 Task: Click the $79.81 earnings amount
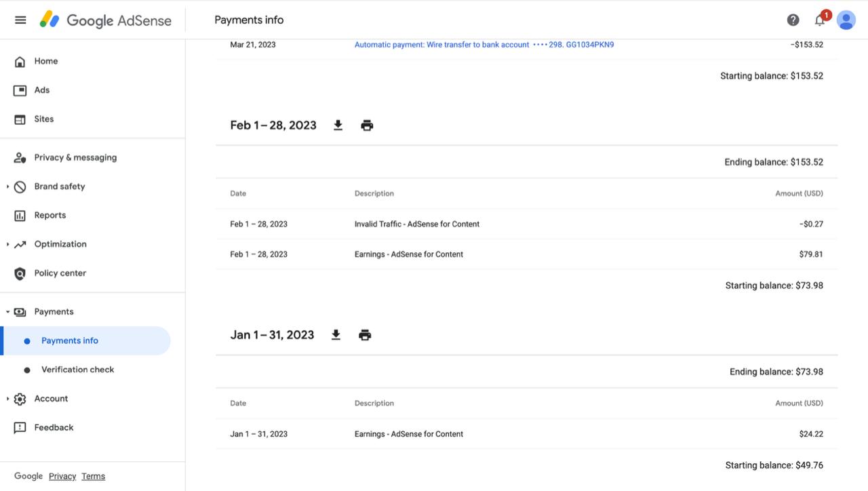(x=811, y=254)
